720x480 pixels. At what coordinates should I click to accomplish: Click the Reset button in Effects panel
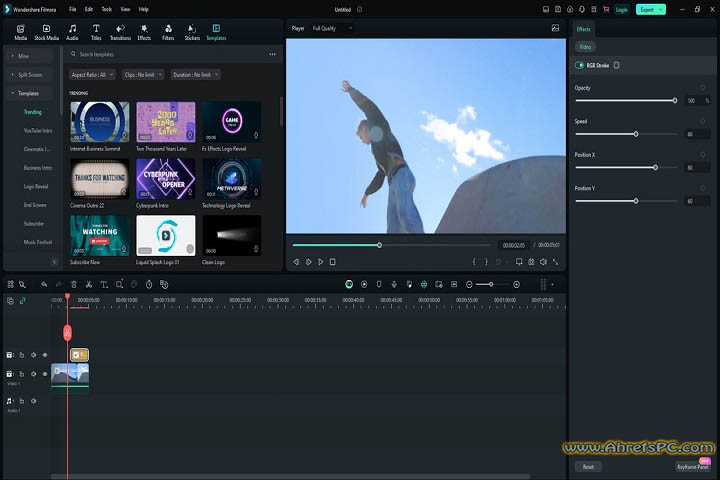pyautogui.click(x=588, y=467)
